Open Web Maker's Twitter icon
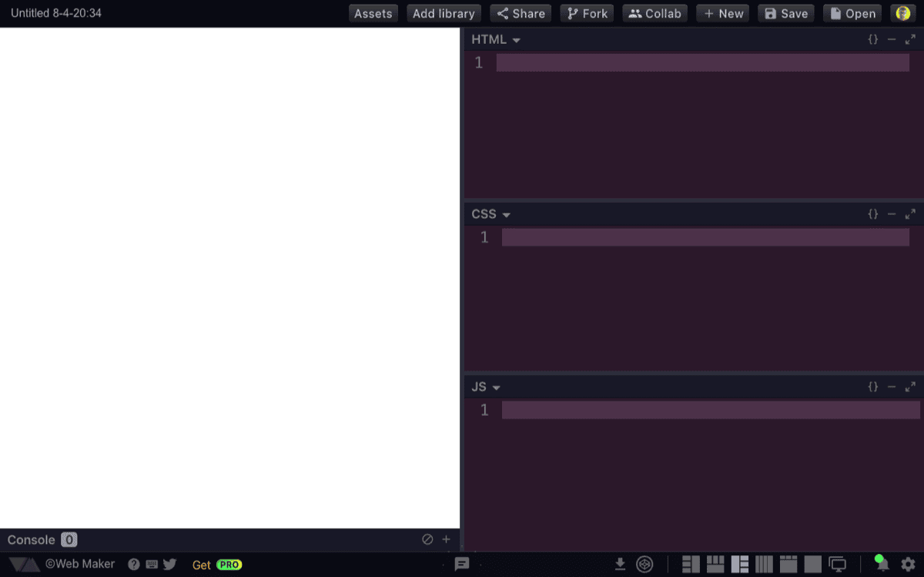This screenshot has width=924, height=577. coord(169,563)
